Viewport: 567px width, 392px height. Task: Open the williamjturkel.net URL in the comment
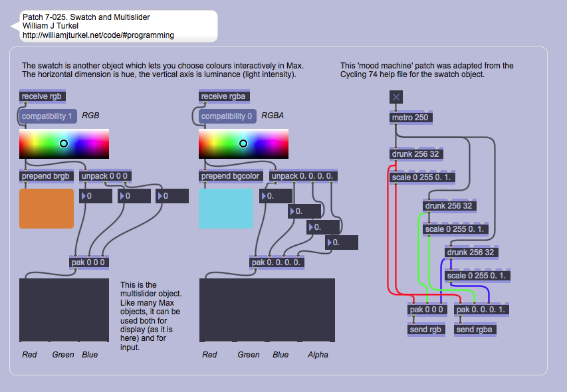tap(98, 35)
